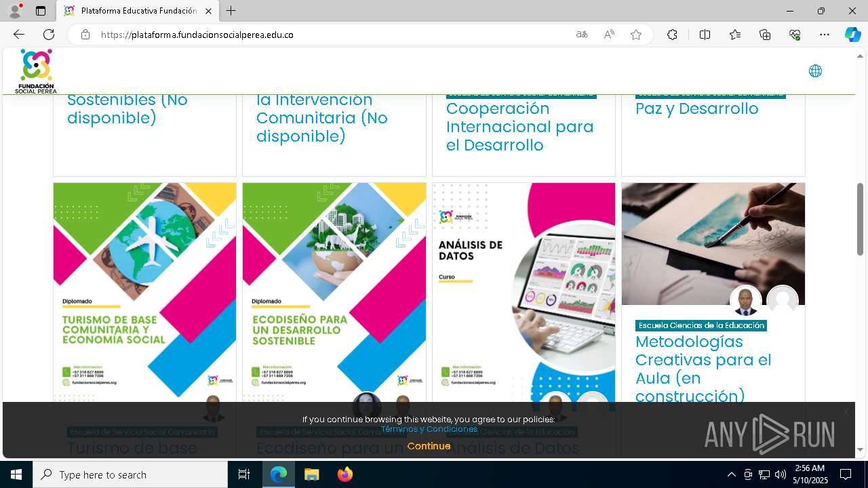The width and height of the screenshot is (868, 488).
Task: Dismiss policy banner with X
Action: (846, 412)
